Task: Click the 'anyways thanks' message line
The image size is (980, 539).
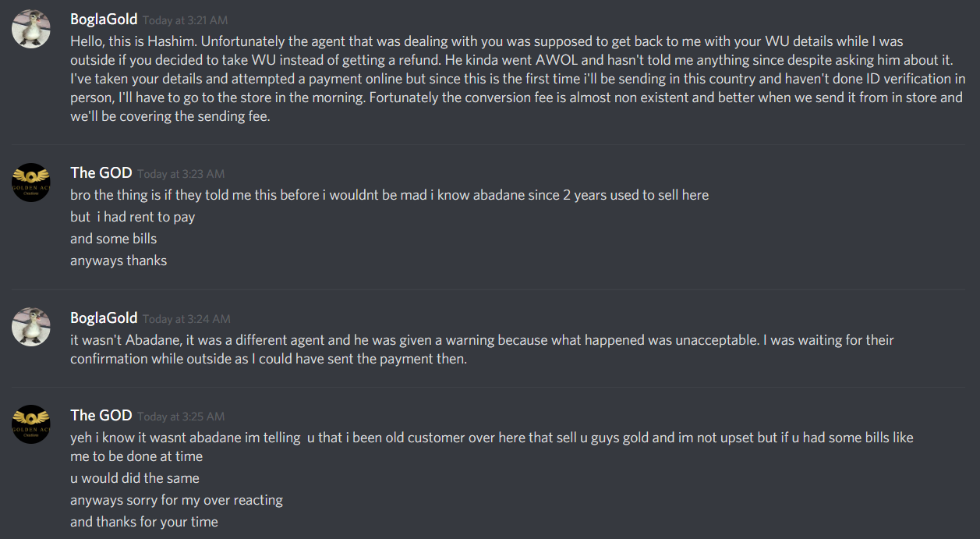Action: [119, 261]
